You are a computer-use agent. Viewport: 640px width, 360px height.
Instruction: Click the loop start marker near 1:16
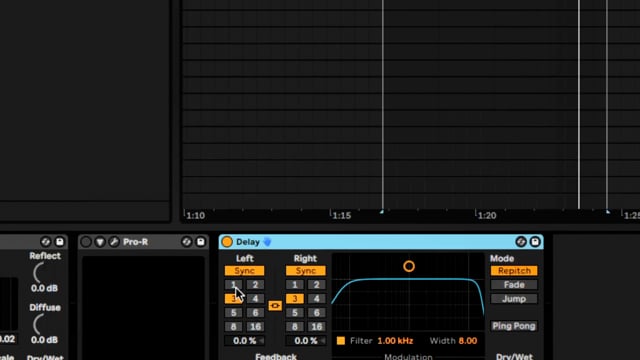tap(382, 211)
